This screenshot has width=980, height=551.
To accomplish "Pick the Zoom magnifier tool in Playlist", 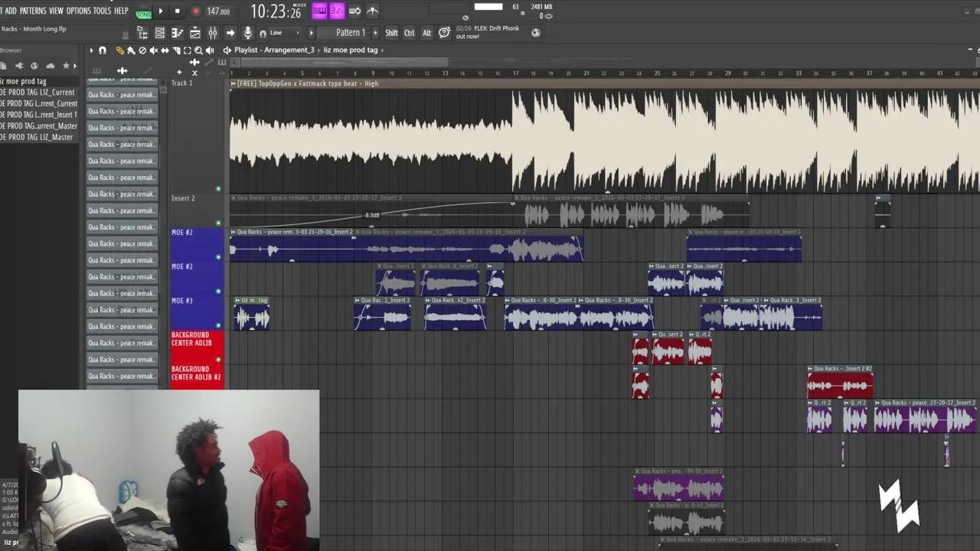I will point(198,51).
